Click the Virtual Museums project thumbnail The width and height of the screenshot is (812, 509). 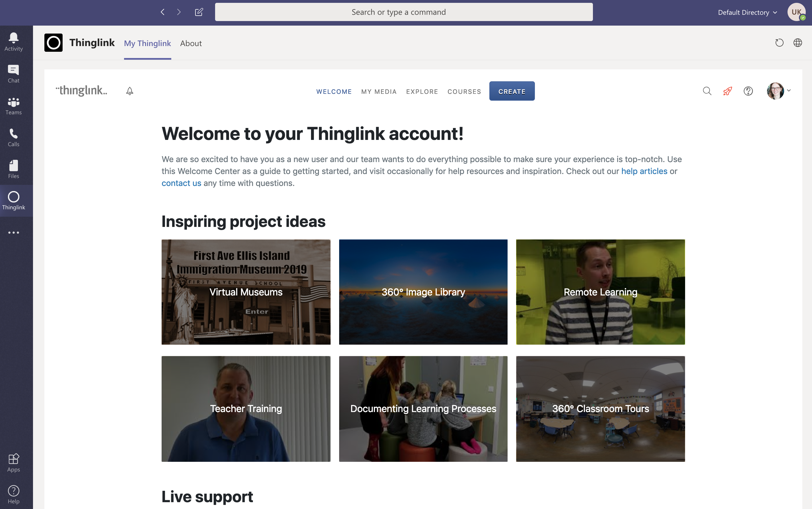tap(246, 292)
